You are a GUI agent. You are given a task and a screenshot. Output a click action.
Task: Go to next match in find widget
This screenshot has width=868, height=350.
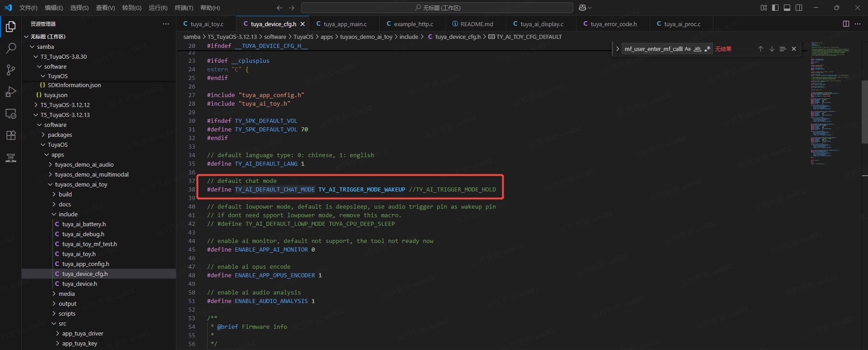(x=772, y=49)
